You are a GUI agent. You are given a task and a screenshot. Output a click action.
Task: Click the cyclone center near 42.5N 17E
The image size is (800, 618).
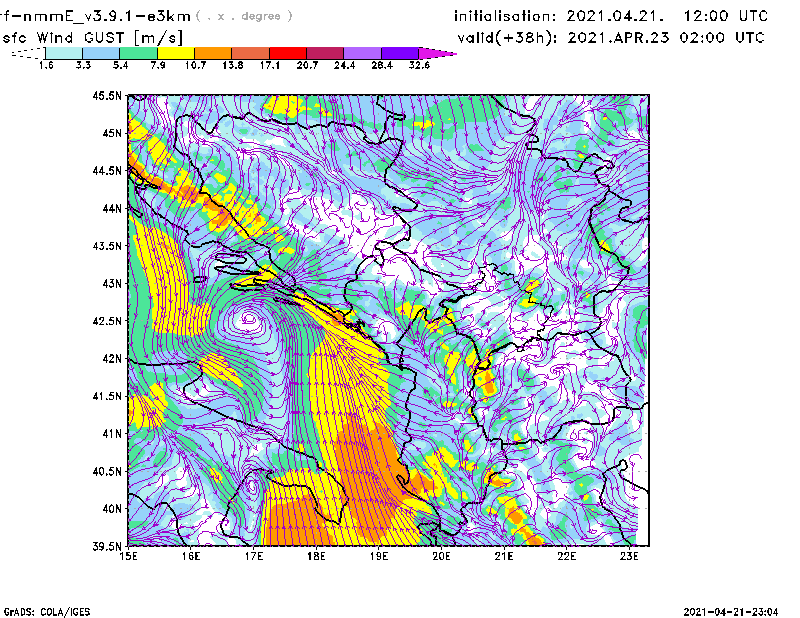[249, 319]
